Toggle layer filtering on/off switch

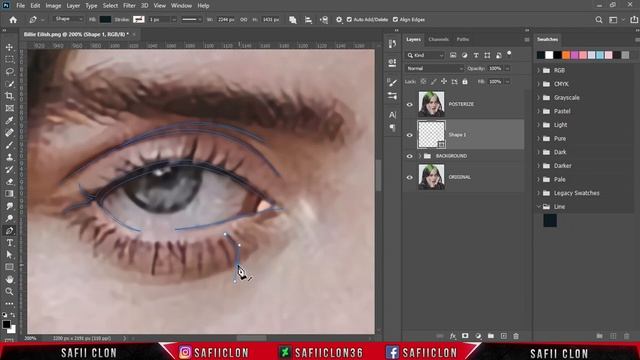coord(509,53)
